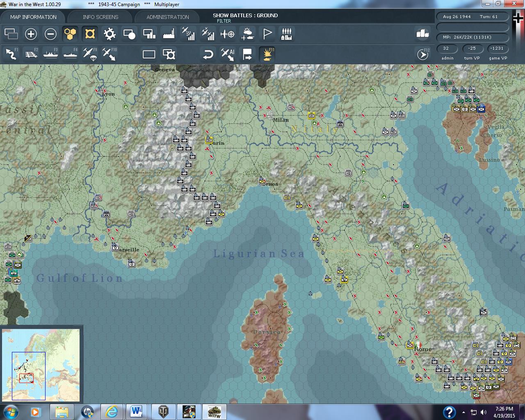Screen dimensions: 525x420
Task: Click the FILTER label under Show Battles
Action: coord(224,21)
